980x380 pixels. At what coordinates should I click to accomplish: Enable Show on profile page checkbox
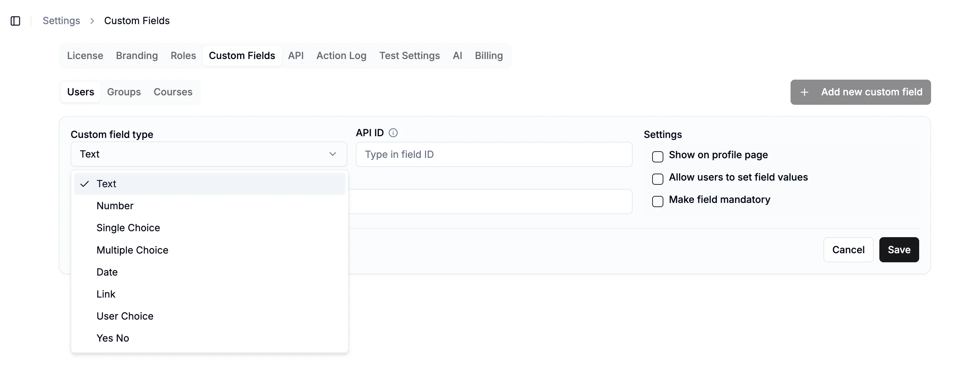point(657,156)
